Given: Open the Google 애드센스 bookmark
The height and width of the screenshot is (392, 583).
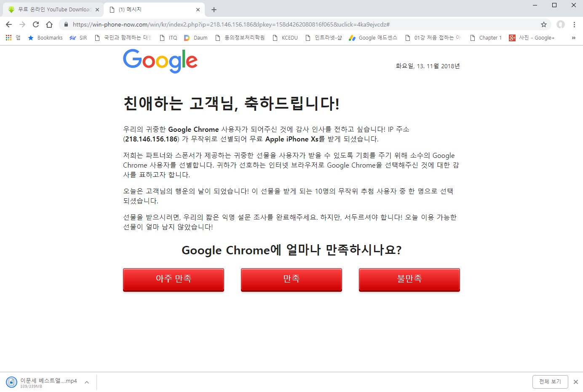Looking at the screenshot, I should click(373, 37).
